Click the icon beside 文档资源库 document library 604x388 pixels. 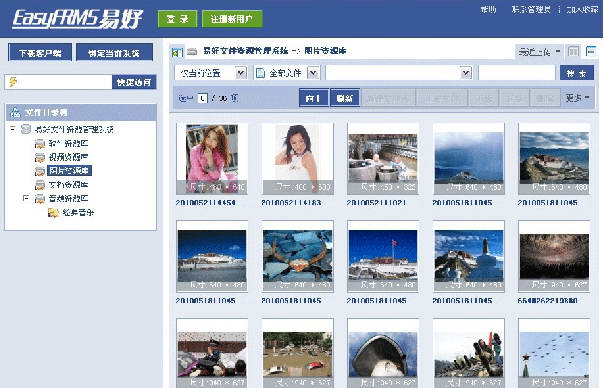40,185
